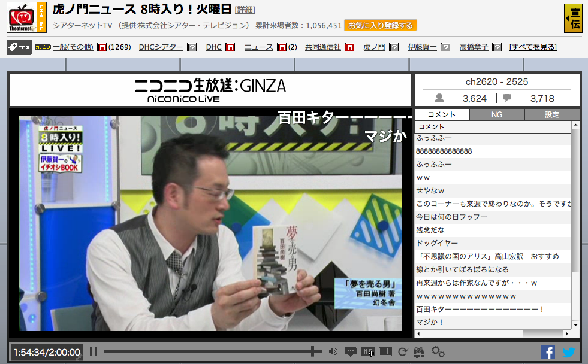Image resolution: width=588 pixels, height=364 pixels.
Task: Open the 一般(その他) category tag
Action: coord(73,47)
